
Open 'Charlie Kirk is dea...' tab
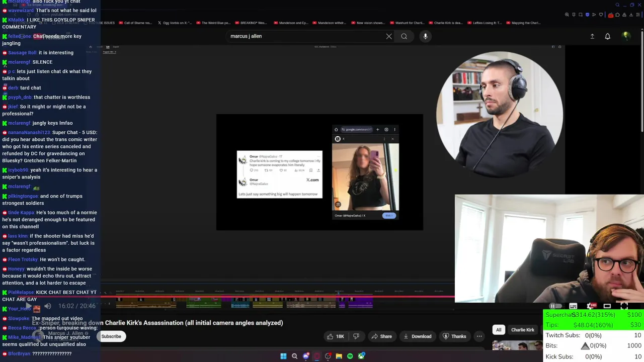446,23
